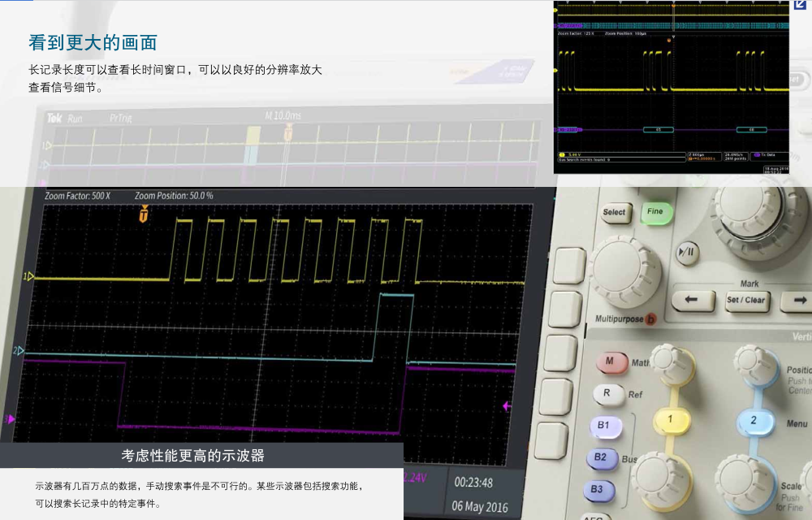Click the Menu label beside channel 2

(x=797, y=423)
